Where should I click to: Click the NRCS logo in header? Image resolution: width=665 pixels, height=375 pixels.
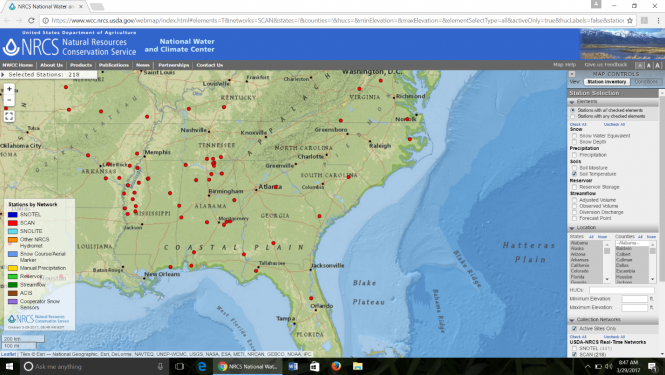coord(31,47)
